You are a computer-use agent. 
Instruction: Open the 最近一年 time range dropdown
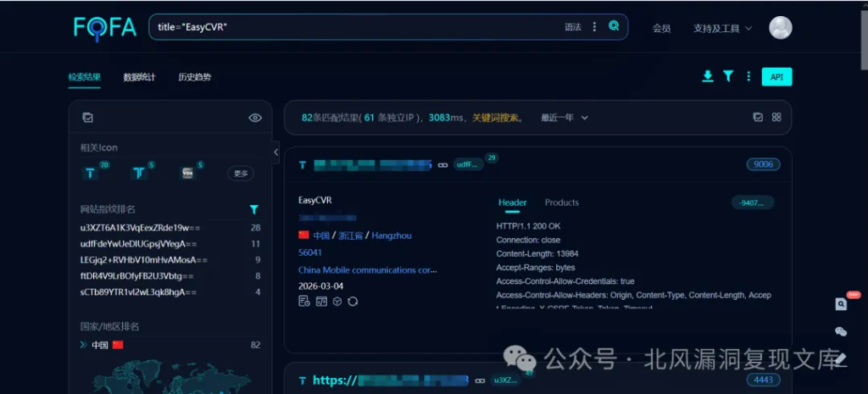(x=564, y=118)
